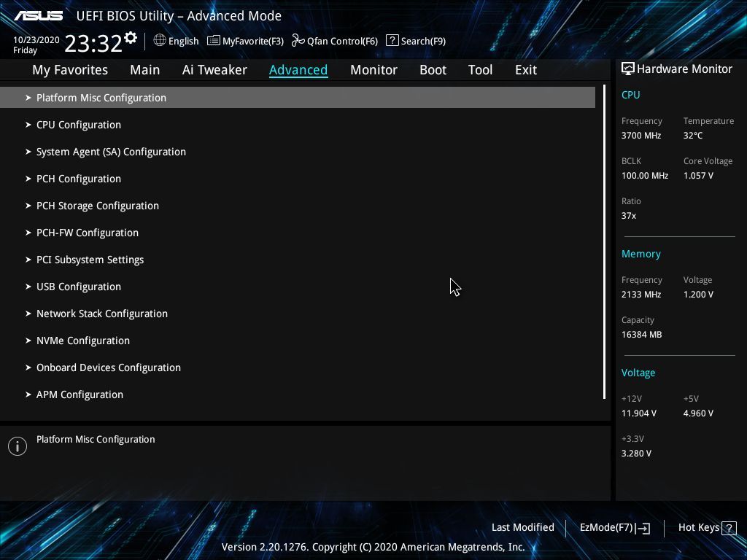Screen dimensions: 747x560
Task: Click CPU frequency value 3700 MHz
Action: point(640,136)
